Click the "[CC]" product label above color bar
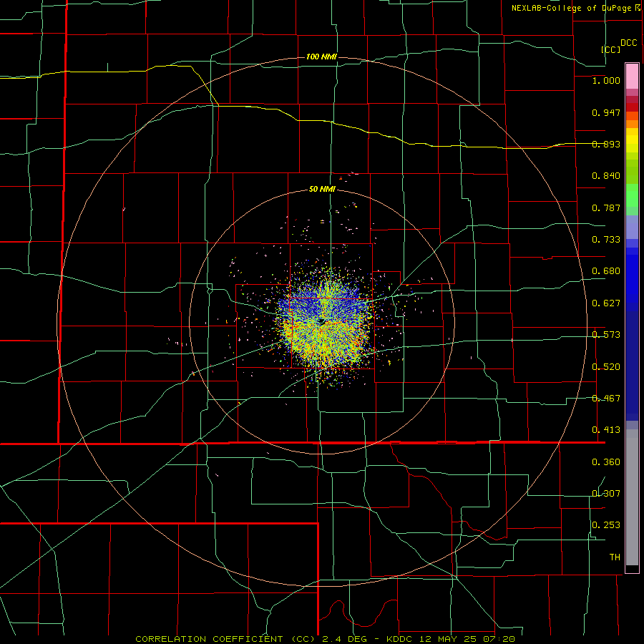 point(611,49)
